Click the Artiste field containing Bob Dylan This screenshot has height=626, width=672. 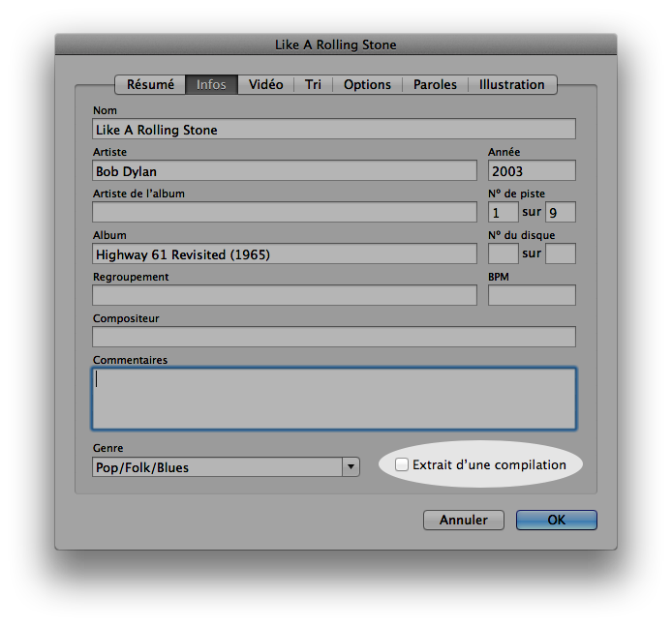click(285, 170)
